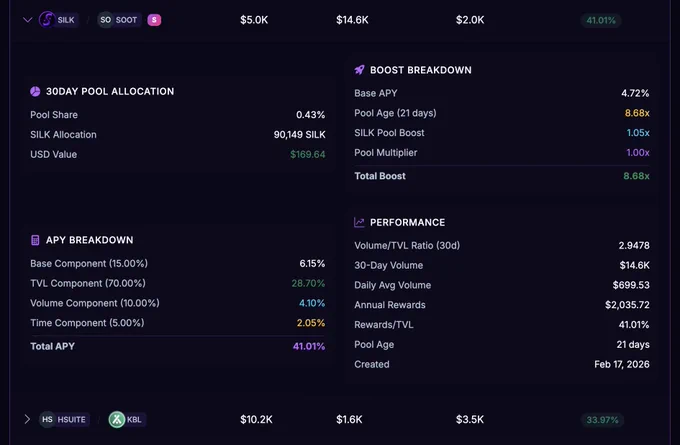Click the Annual Rewards label
The height and width of the screenshot is (445, 680).
click(x=390, y=305)
